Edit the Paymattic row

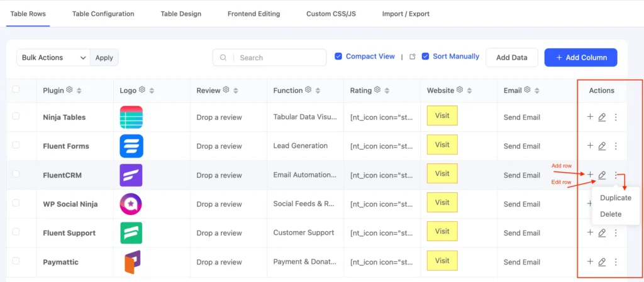pyautogui.click(x=602, y=261)
